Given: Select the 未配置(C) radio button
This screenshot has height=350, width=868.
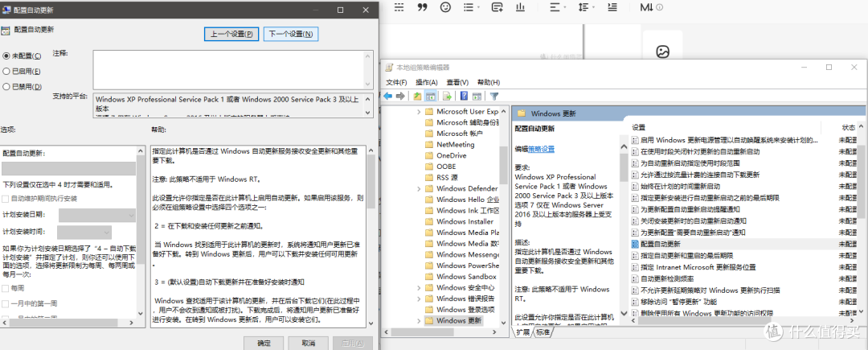Looking at the screenshot, I should 6,56.
